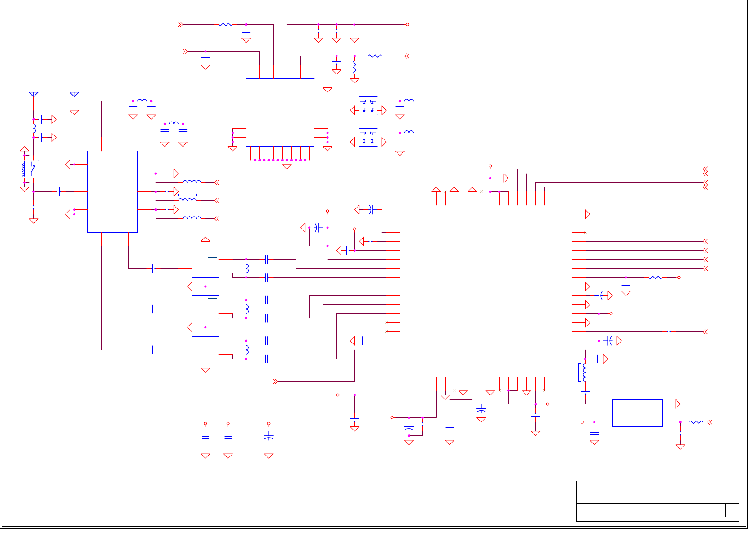756x534 pixels.
Task: Select the standalone polarized capacitor at bottom center
Action: coord(269,436)
